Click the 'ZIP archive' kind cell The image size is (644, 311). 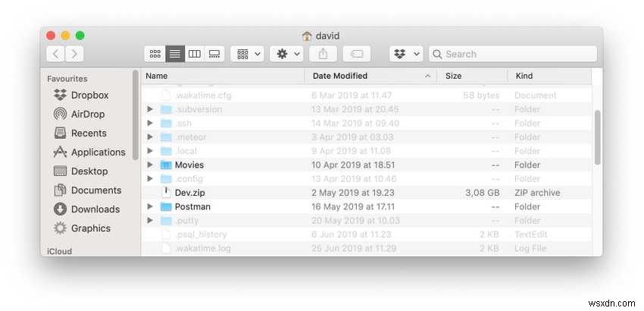click(537, 193)
